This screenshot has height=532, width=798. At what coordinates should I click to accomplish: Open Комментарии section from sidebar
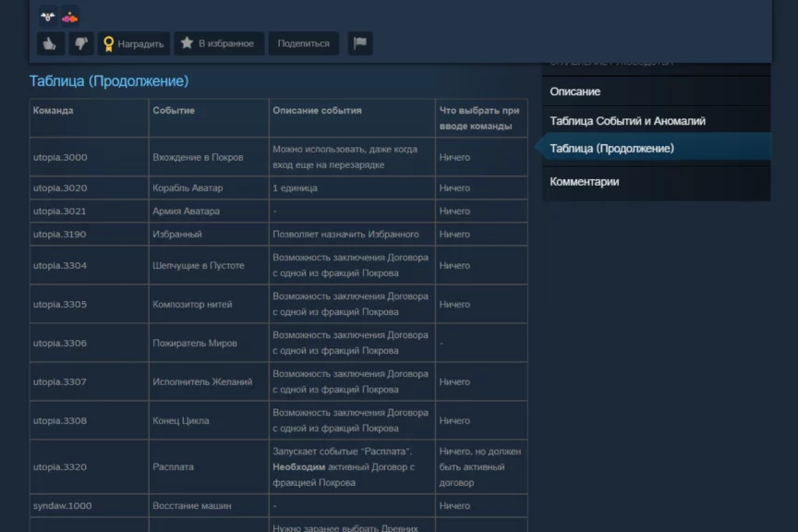click(584, 182)
